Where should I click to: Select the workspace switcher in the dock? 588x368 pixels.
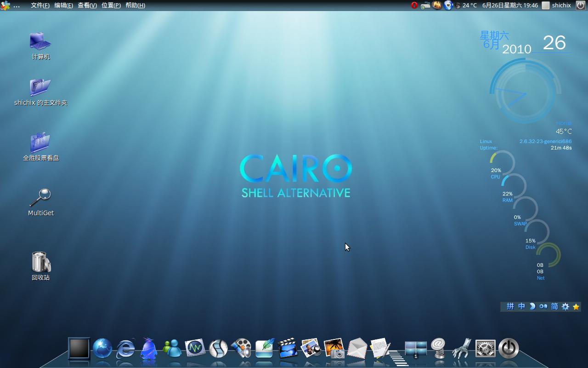click(x=416, y=349)
